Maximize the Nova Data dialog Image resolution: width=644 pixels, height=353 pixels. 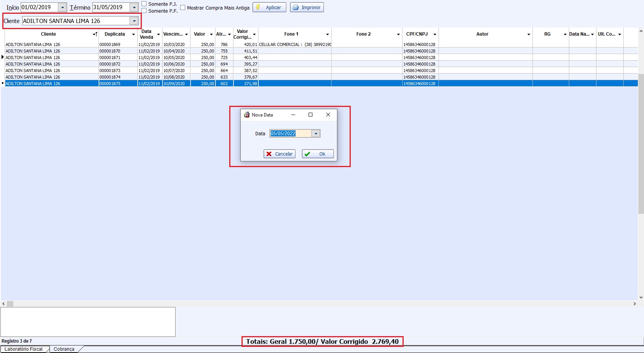pyautogui.click(x=310, y=115)
